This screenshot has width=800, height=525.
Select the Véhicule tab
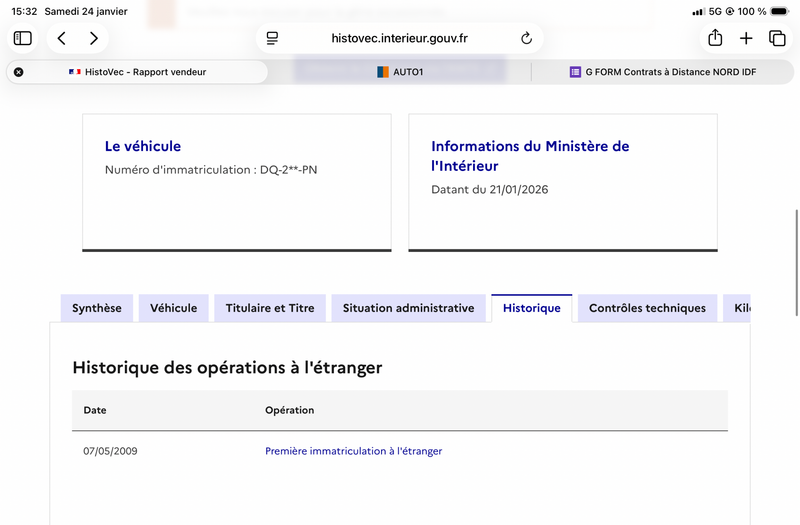tap(174, 308)
